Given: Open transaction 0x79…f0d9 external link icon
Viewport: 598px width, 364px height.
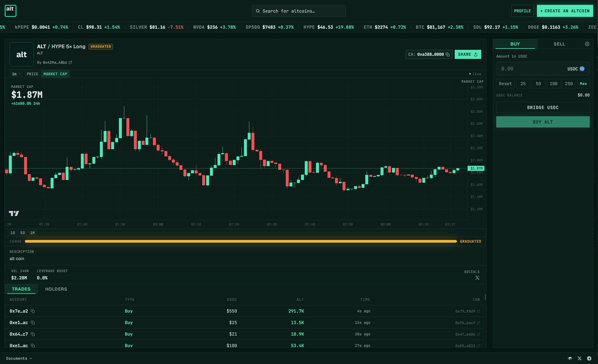Looking at the screenshot, I should (x=478, y=312).
